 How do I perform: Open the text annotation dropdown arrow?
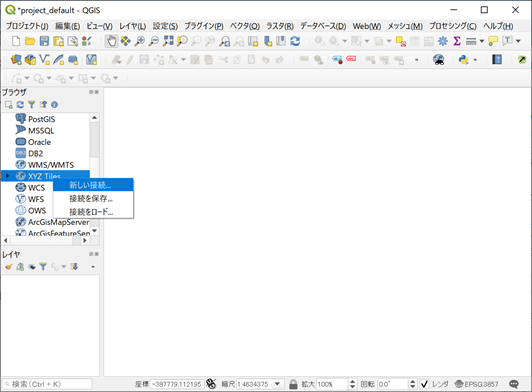click(518, 41)
